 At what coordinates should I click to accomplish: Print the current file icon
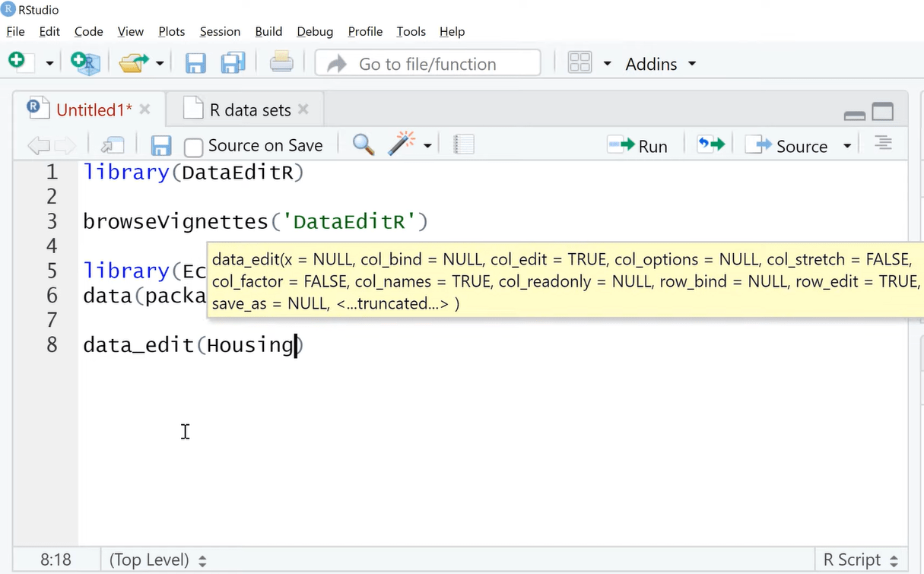(x=281, y=62)
